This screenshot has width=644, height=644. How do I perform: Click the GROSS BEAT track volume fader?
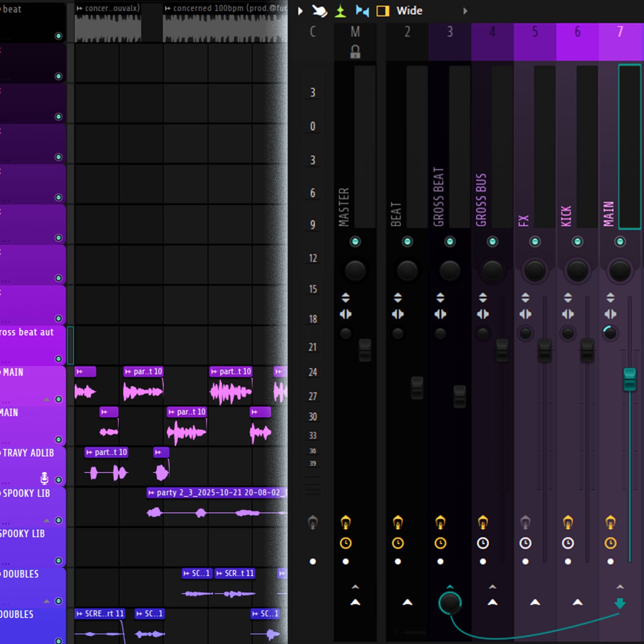click(x=459, y=397)
